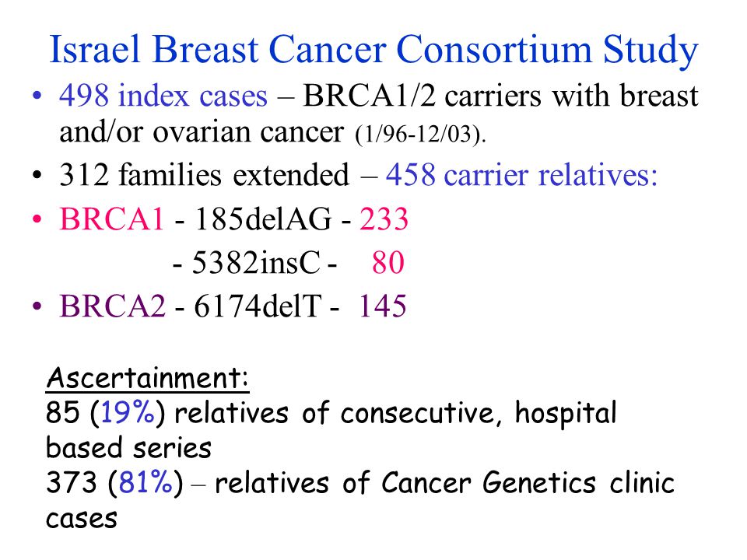
Task: Select the purple number '145'
Action: tap(382, 305)
